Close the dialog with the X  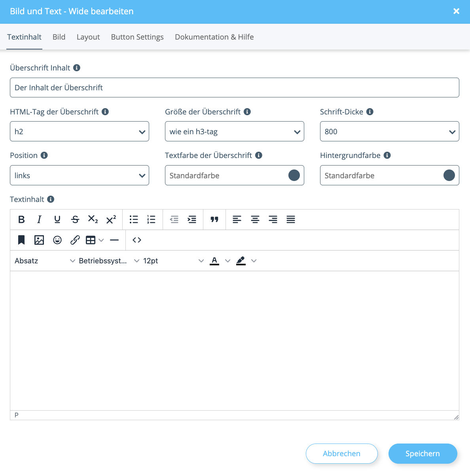[456, 11]
